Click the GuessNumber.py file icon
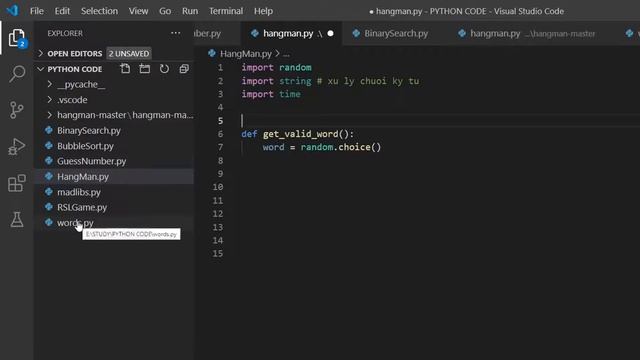640x360 pixels. pyautogui.click(x=49, y=161)
